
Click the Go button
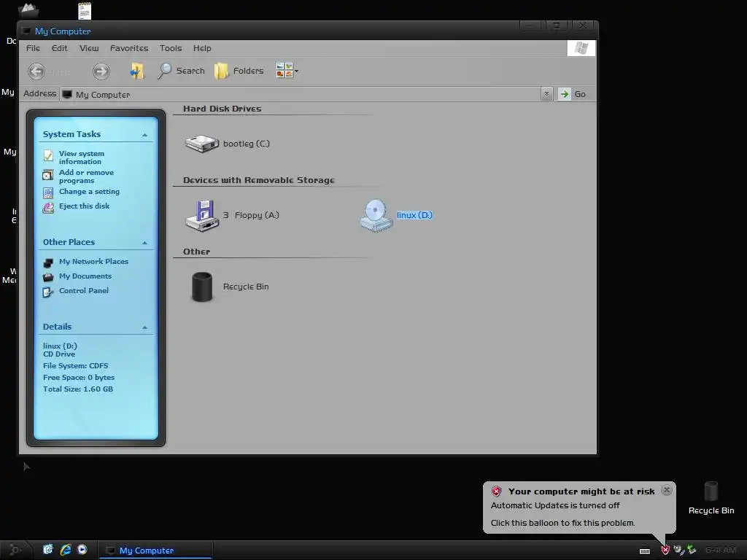click(573, 94)
